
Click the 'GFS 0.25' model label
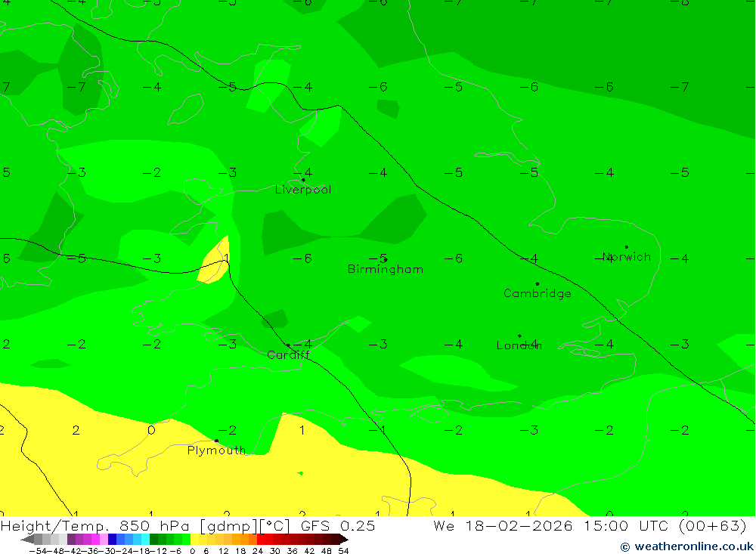click(x=338, y=525)
